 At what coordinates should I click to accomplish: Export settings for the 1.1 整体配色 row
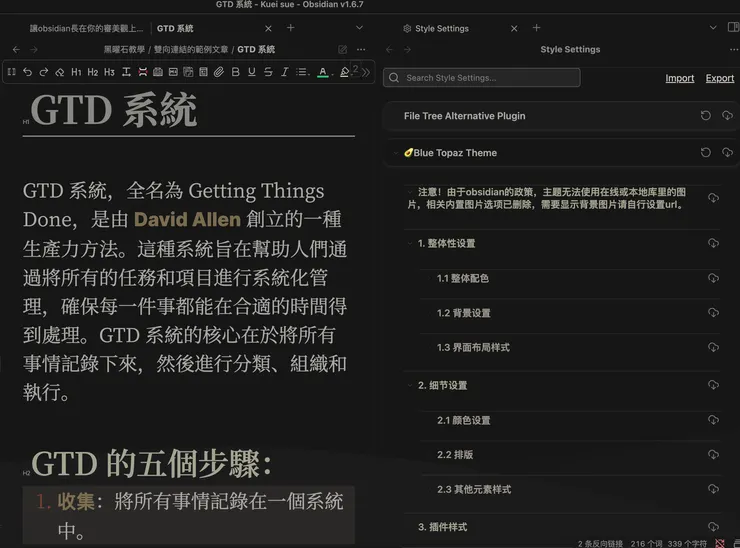coord(713,278)
